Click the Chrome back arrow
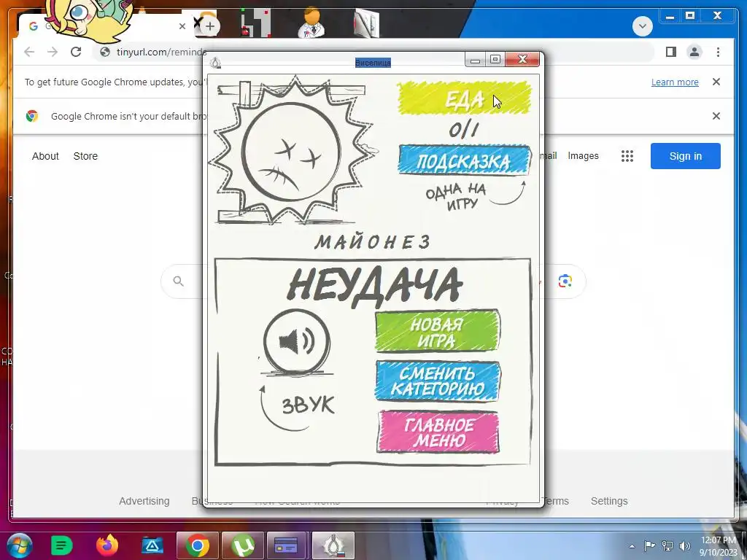The height and width of the screenshot is (560, 747). point(29,52)
